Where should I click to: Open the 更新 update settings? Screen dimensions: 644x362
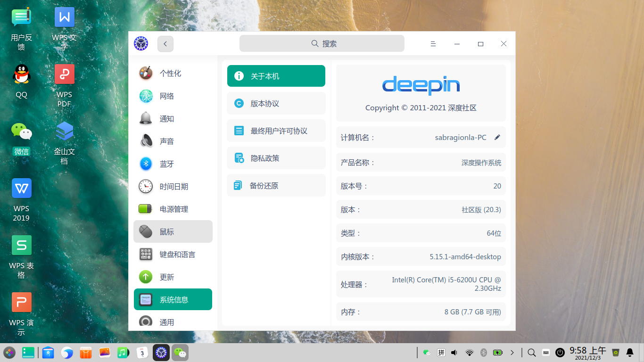(166, 277)
